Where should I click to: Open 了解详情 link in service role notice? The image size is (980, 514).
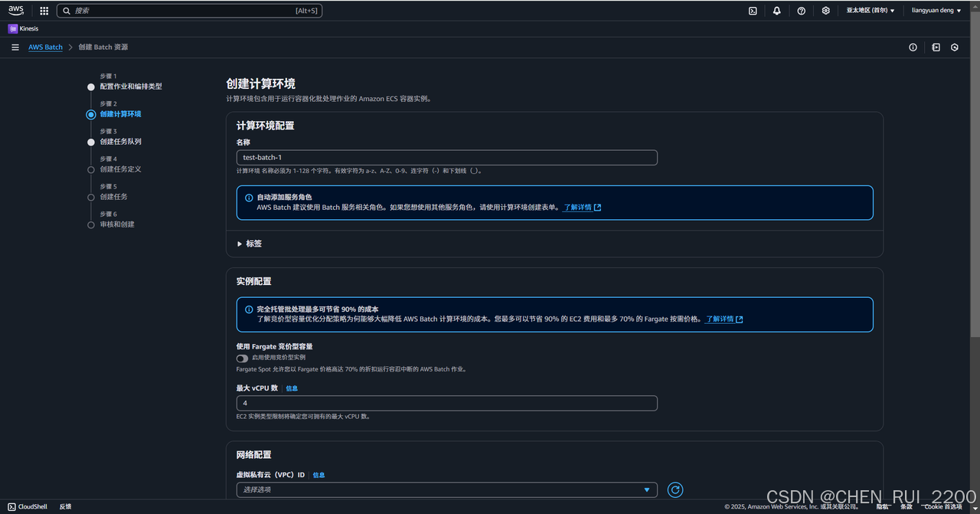pyautogui.click(x=583, y=208)
